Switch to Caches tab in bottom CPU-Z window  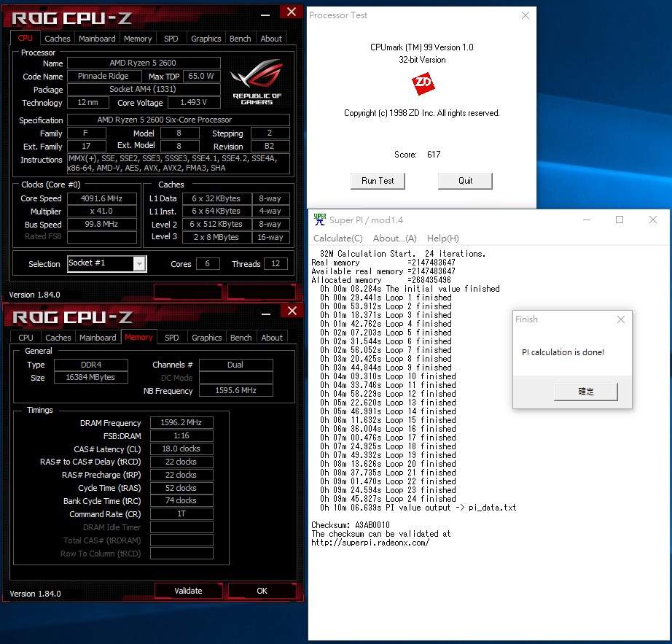pyautogui.click(x=58, y=338)
